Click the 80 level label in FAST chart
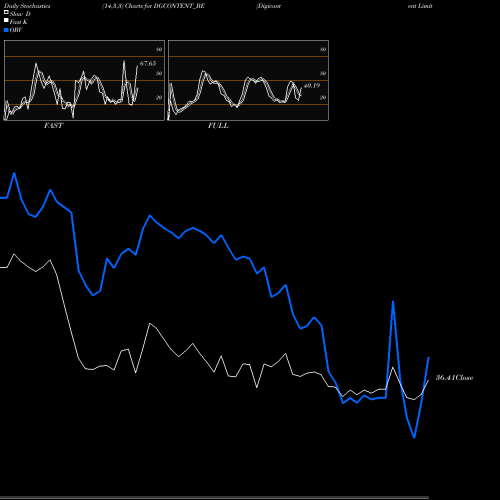This screenshot has height=500, width=500. pyautogui.click(x=159, y=49)
